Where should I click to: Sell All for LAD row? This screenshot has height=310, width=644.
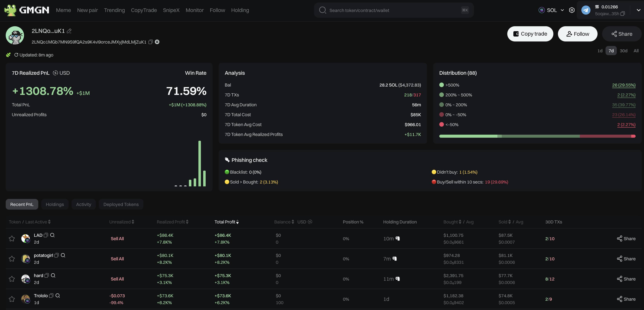117,239
